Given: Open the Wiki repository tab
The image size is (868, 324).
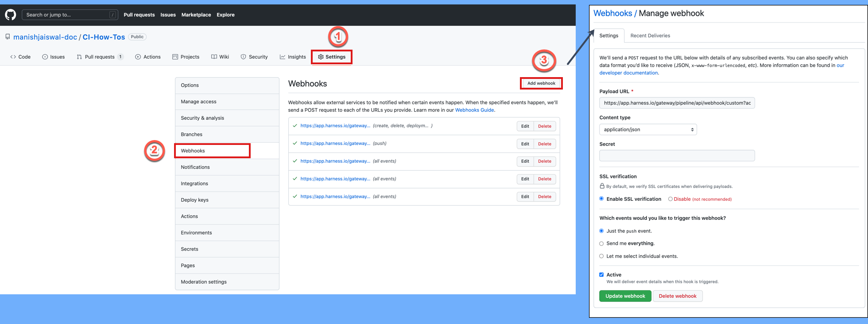Looking at the screenshot, I should click(220, 57).
